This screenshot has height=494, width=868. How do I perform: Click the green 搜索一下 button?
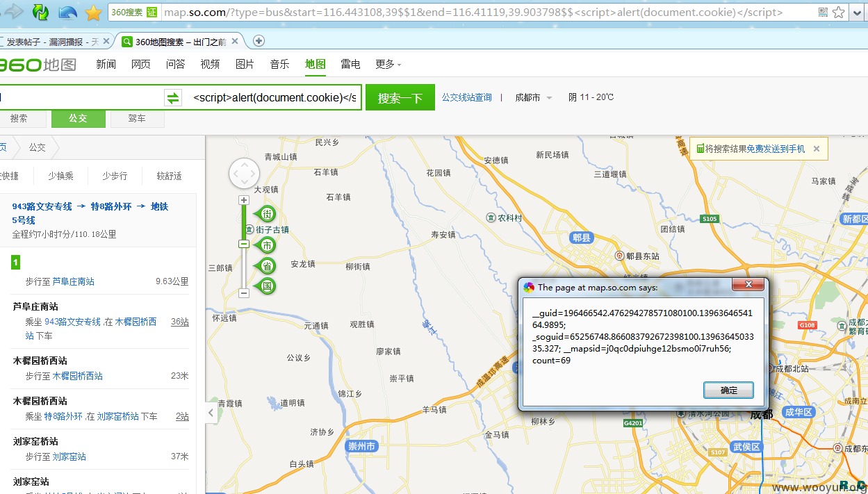(400, 98)
